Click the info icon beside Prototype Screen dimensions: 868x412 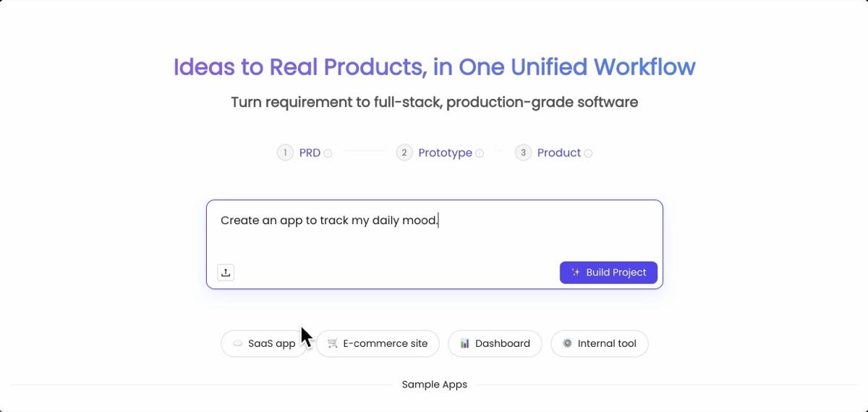480,153
